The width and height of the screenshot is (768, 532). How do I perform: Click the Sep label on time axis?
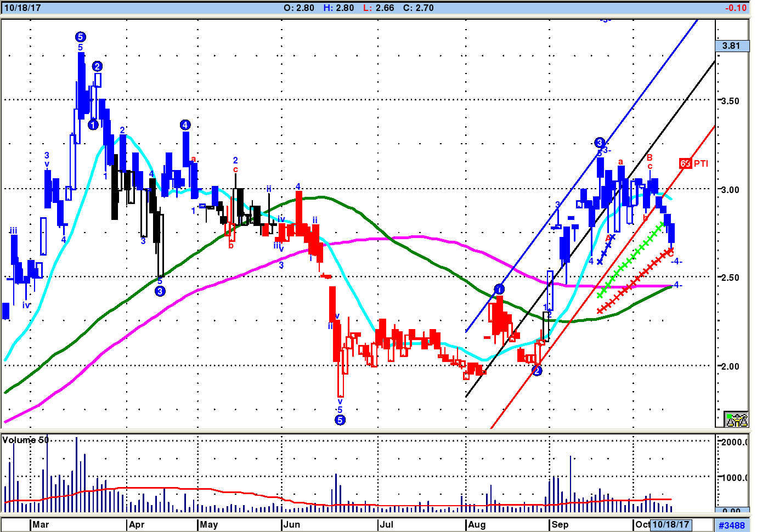560,524
